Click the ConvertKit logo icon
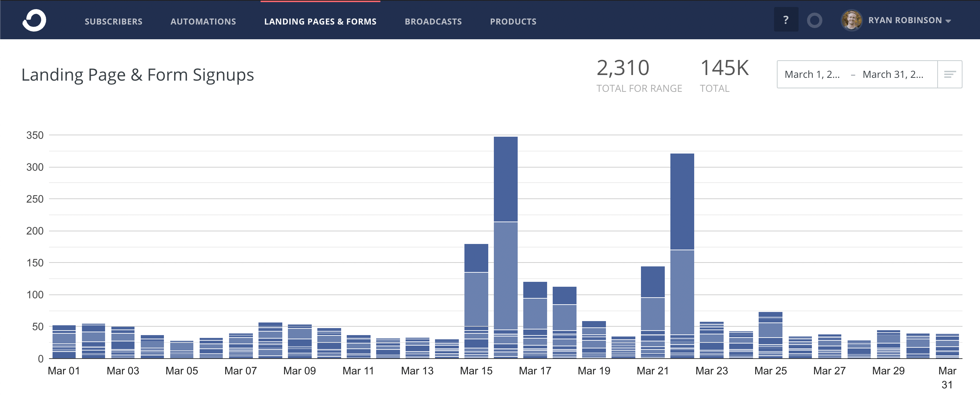The width and height of the screenshot is (980, 401). [x=35, y=20]
